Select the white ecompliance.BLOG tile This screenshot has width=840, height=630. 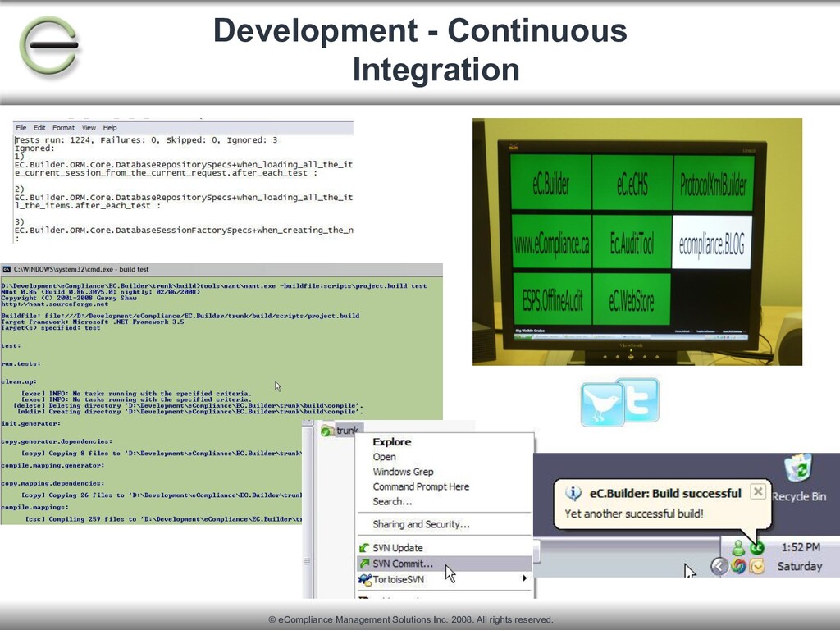712,243
